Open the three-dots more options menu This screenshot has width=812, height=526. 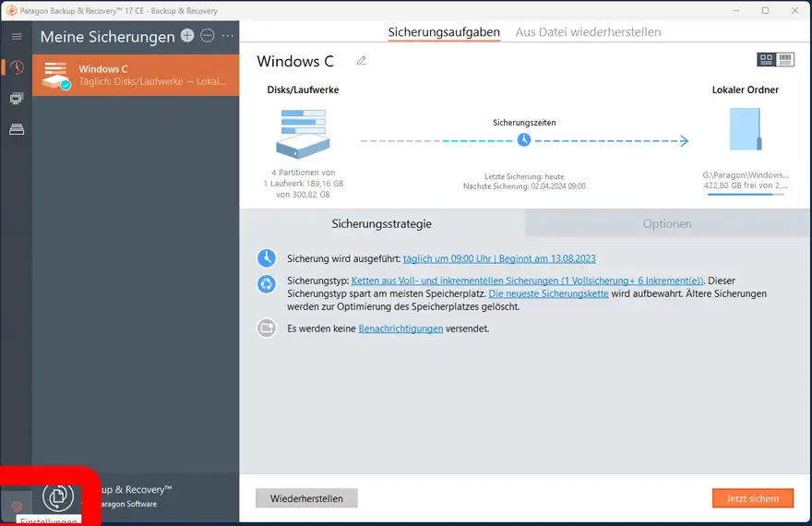tap(228, 36)
